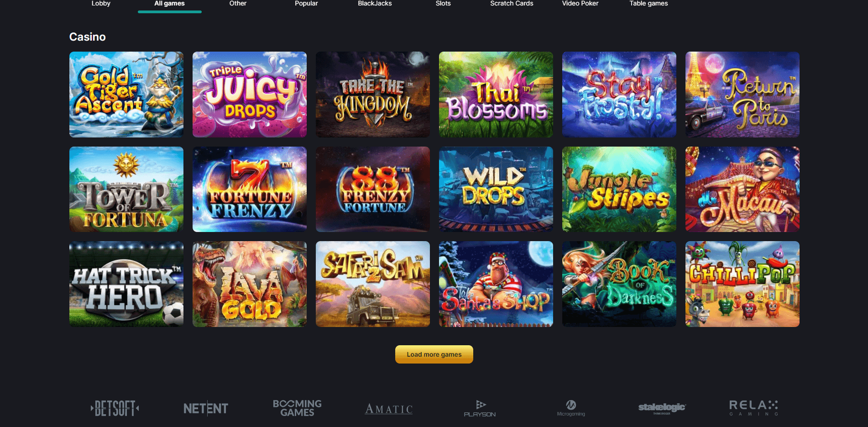Image resolution: width=868 pixels, height=427 pixels.
Task: Go to the Video Poker tab
Action: (x=580, y=4)
